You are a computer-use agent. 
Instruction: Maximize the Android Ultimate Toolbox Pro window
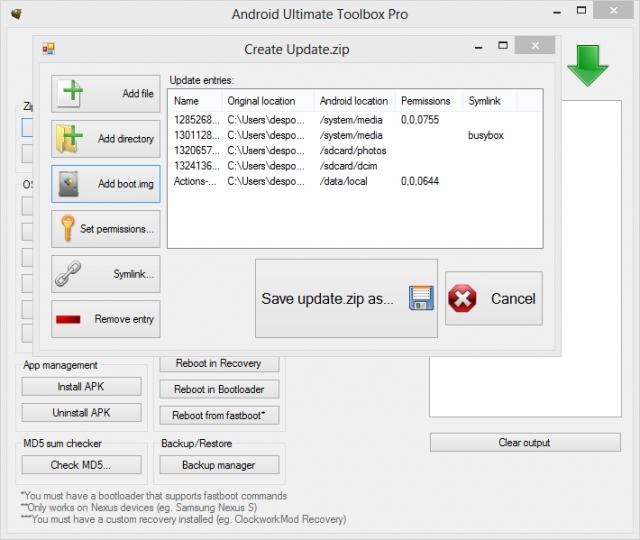pos(582,10)
